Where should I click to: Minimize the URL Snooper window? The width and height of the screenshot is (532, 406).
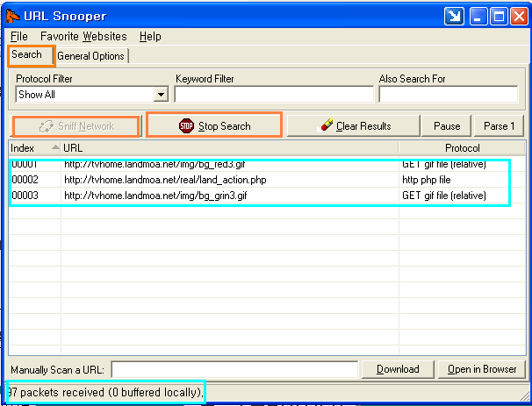click(478, 16)
